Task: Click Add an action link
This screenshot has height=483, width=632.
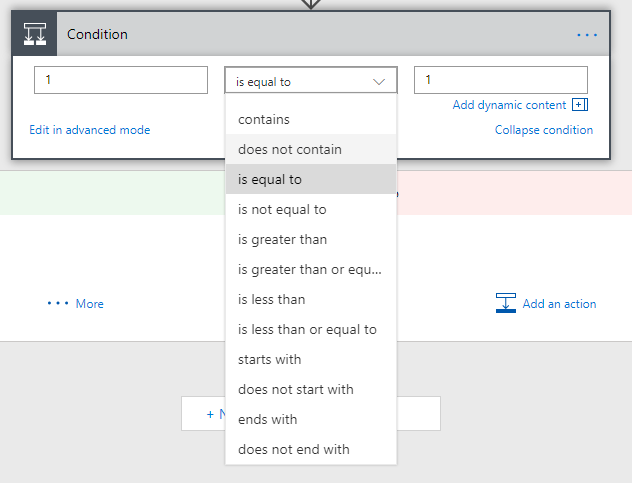Action: point(559,303)
